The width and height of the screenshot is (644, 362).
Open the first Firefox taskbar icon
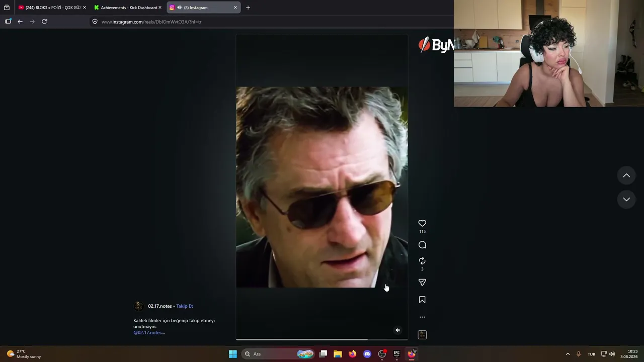pos(353,354)
